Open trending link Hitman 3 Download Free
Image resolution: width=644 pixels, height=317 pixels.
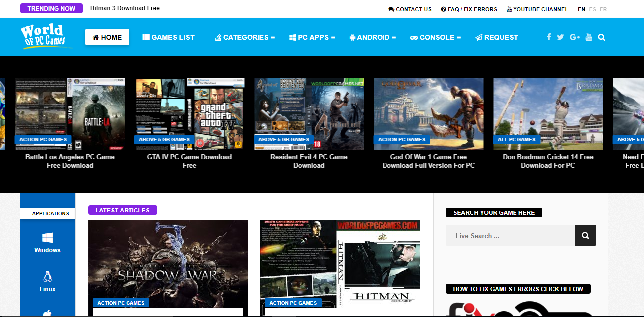pyautogui.click(x=125, y=8)
